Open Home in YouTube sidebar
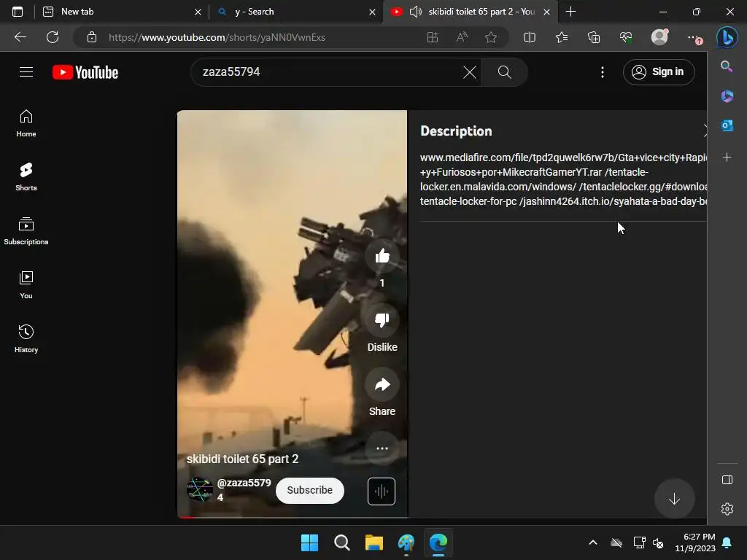This screenshot has height=560, width=747. point(26,123)
